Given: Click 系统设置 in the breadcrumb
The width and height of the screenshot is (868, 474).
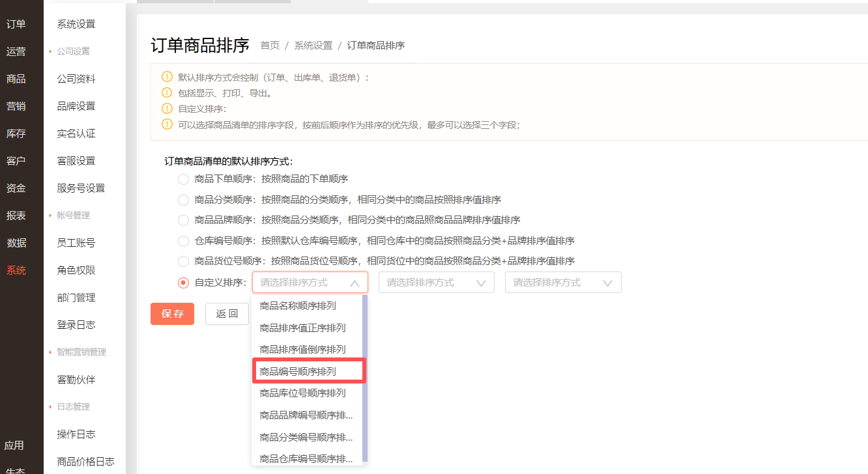Looking at the screenshot, I should pos(313,46).
